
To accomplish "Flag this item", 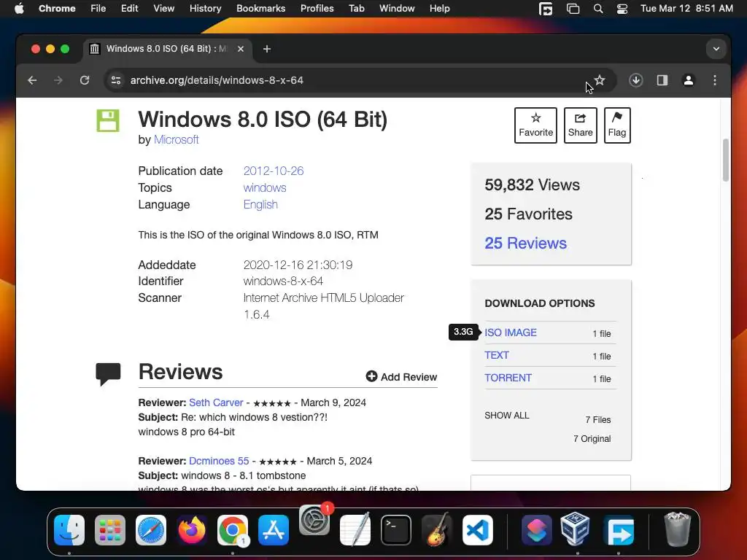I will point(617,125).
